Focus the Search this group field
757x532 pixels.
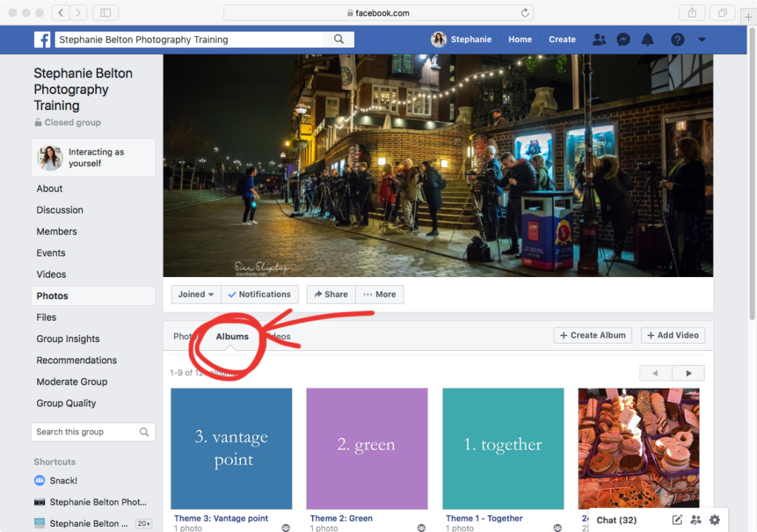(x=94, y=432)
